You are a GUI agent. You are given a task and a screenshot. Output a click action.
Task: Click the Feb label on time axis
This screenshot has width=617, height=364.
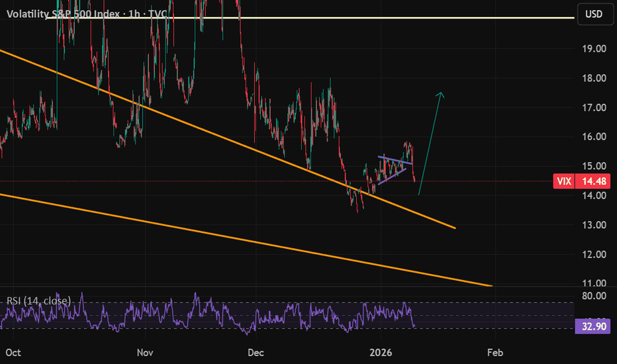[x=493, y=351]
